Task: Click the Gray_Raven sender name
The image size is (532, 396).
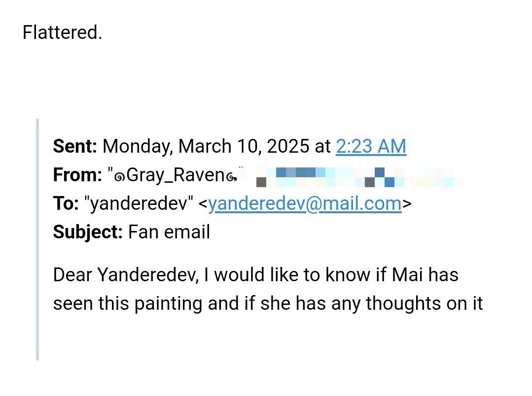Action: click(x=176, y=176)
